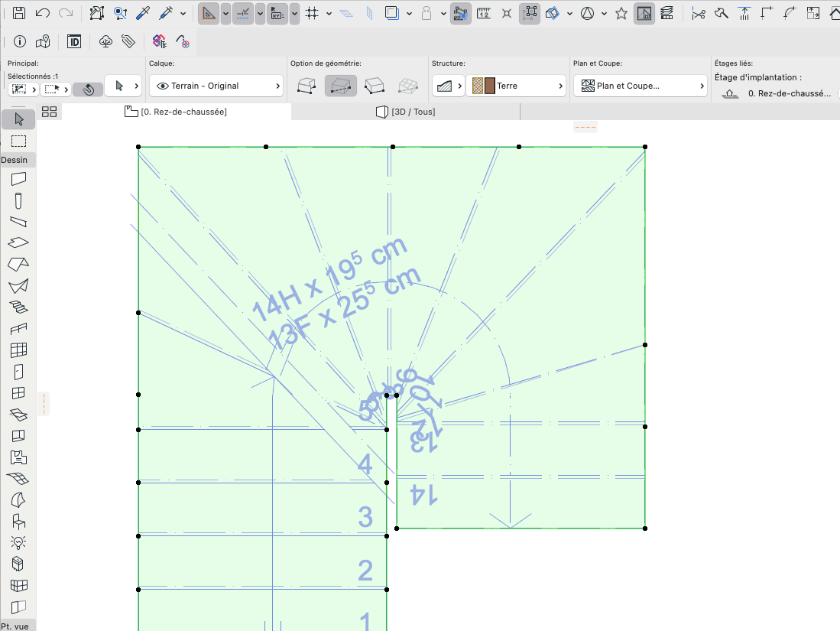The width and height of the screenshot is (840, 631).
Task: Click the Save icon
Action: tap(19, 14)
